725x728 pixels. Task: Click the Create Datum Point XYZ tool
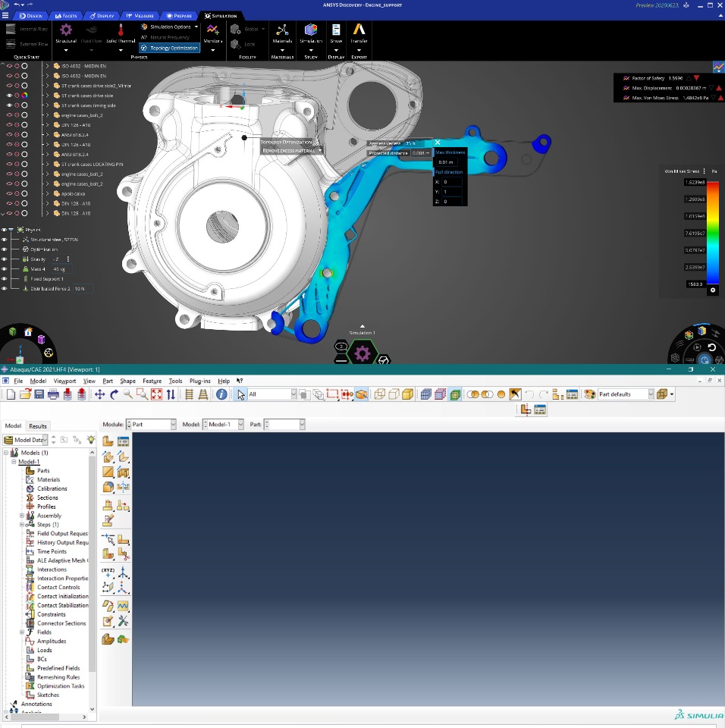click(x=108, y=572)
